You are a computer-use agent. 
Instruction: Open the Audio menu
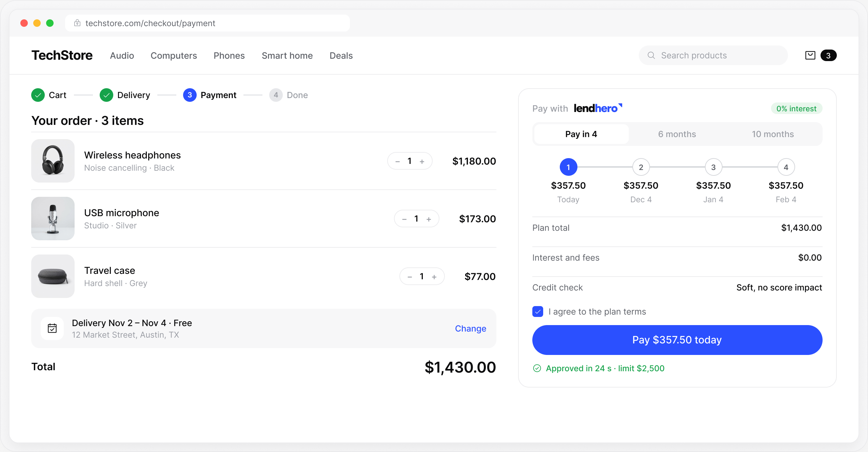pyautogui.click(x=122, y=55)
